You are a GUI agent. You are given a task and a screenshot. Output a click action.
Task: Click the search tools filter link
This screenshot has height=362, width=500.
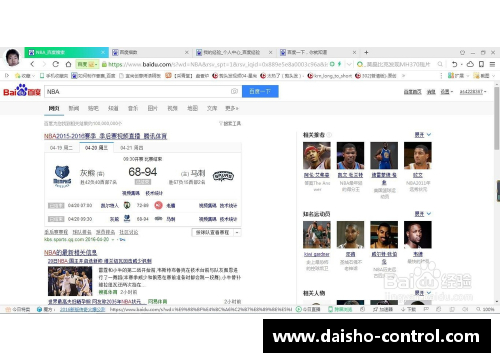click(x=230, y=124)
